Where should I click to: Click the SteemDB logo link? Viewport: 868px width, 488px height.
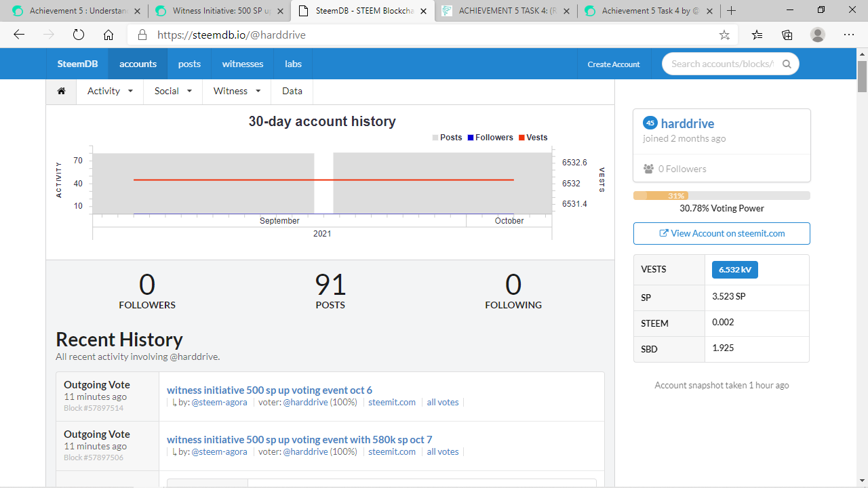tap(77, 64)
